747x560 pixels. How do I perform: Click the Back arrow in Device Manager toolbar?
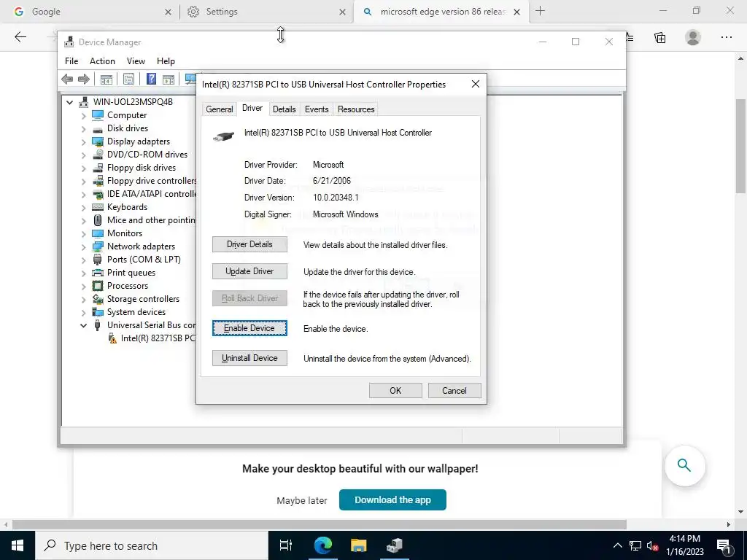[67, 79]
